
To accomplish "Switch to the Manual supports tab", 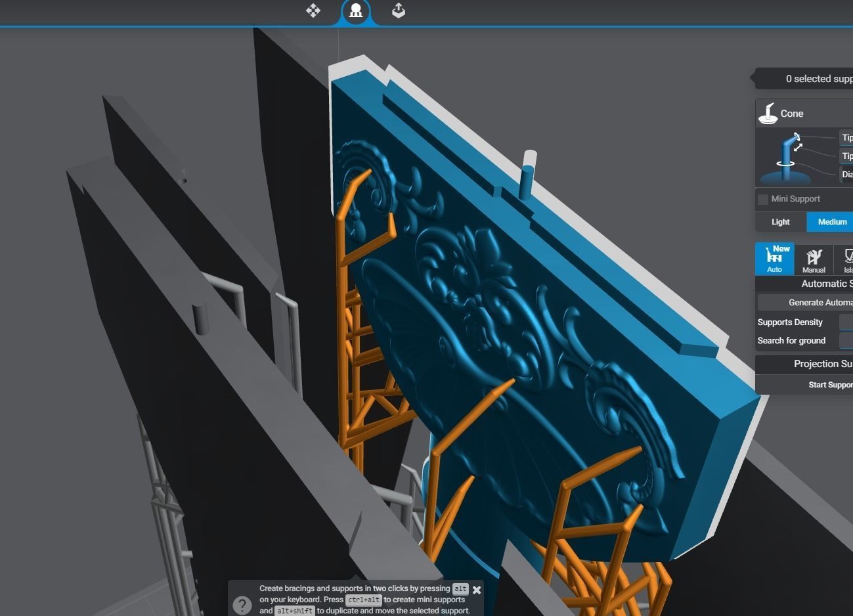I will [814, 259].
